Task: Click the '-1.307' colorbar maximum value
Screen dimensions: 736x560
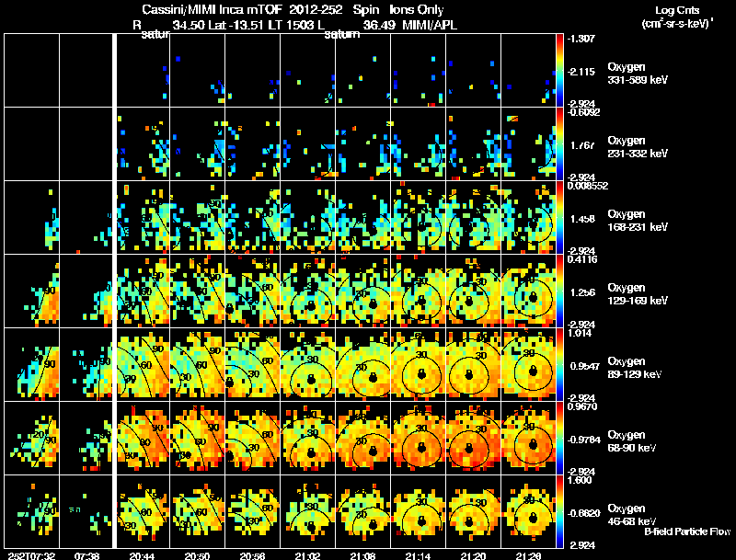Action: tap(581, 39)
